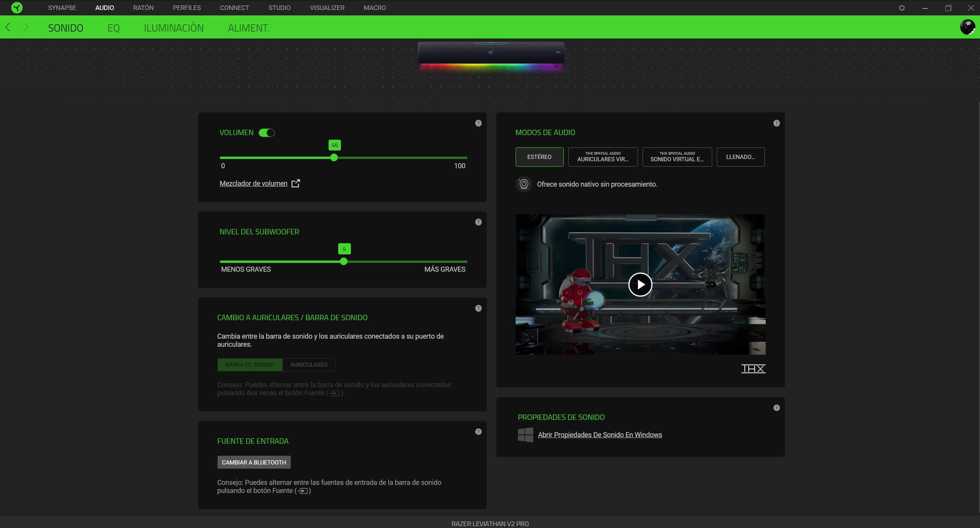
Task: Open help for Fuente de Entrada panel
Action: [x=478, y=432]
